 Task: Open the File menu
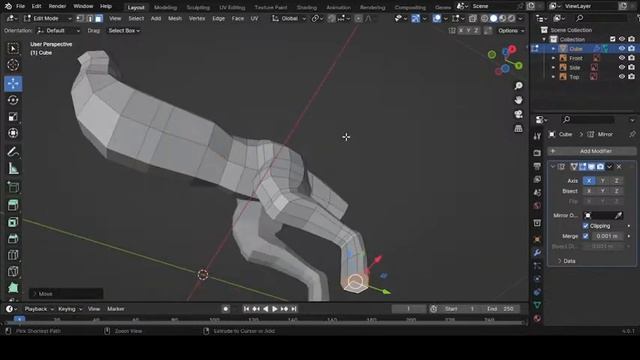(20, 6)
